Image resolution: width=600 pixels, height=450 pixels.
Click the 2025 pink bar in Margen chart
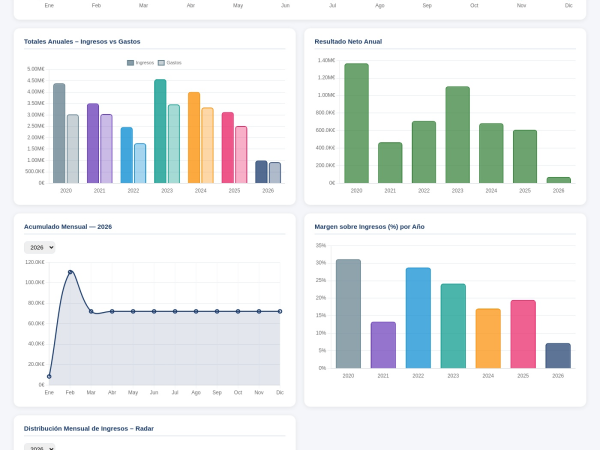coord(523,334)
